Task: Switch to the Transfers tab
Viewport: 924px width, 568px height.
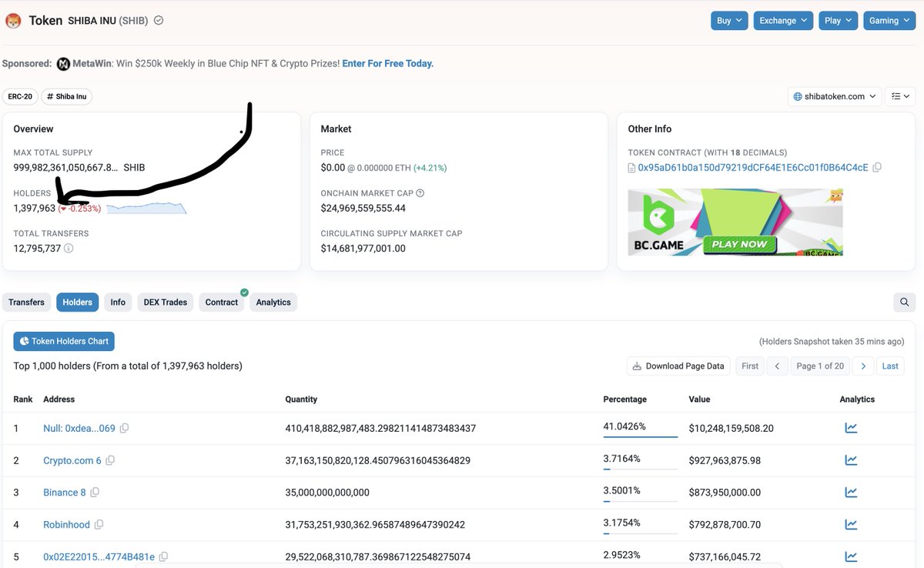Action: point(27,302)
